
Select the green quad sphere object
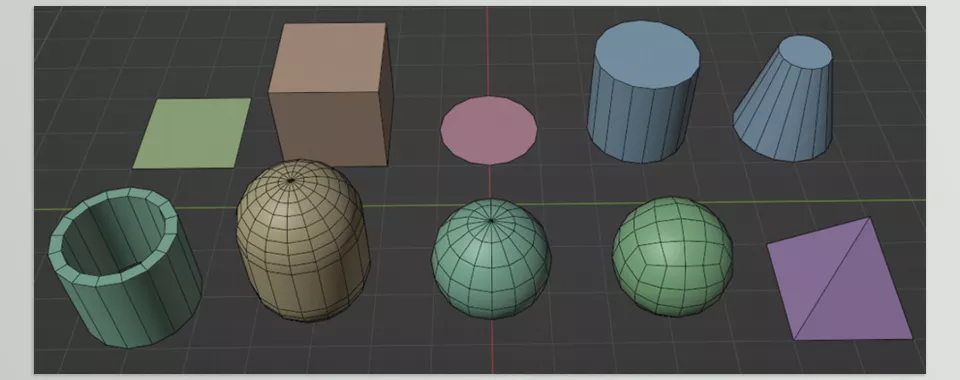pos(672,256)
